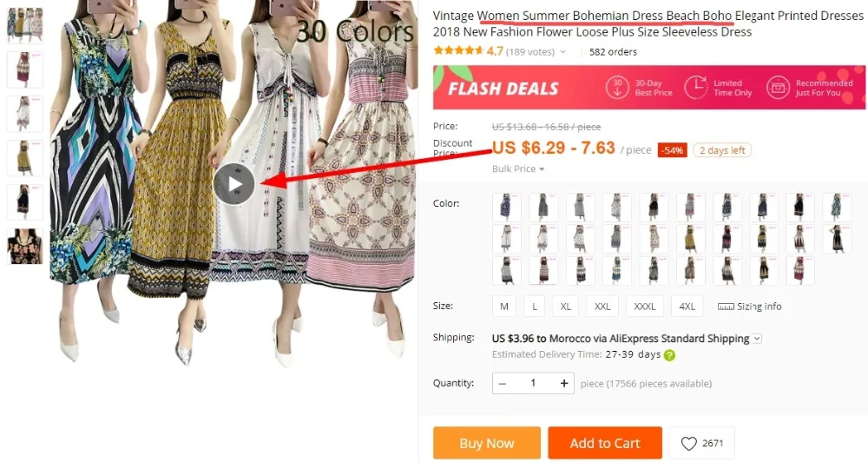The height and width of the screenshot is (462, 868).
Task: Expand the Bulk Price dropdown
Action: [518, 169]
